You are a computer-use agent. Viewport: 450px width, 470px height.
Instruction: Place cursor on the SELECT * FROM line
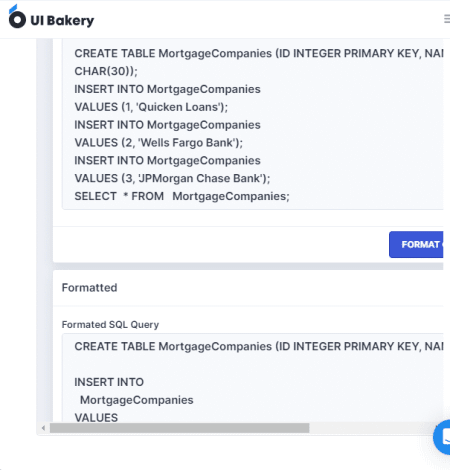(182, 196)
